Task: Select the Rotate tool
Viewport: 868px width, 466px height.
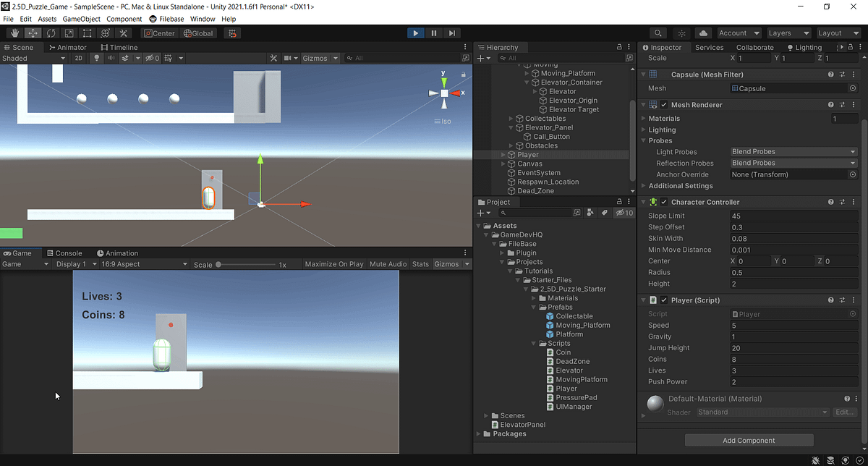Action: coord(51,33)
